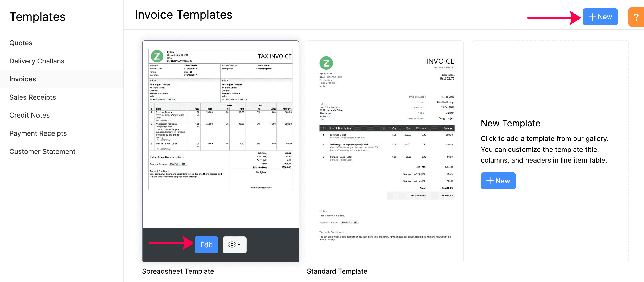Screen dimensions: 644x282
Task: Click + New inside the New Template panel
Action: tap(498, 181)
